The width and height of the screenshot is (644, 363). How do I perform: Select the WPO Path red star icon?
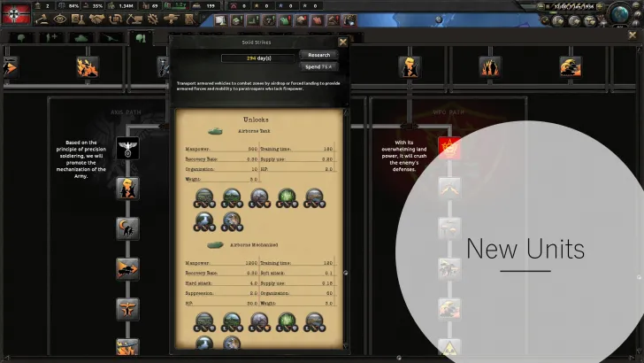click(449, 148)
